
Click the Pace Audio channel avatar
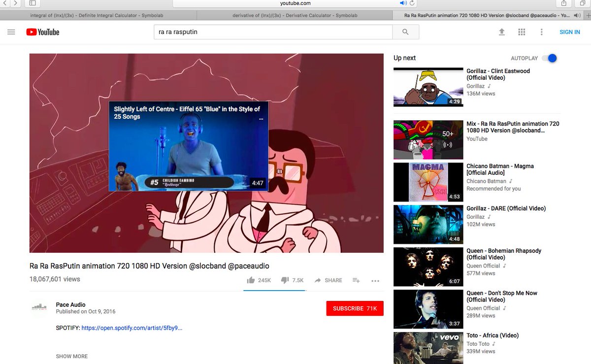[39, 307]
